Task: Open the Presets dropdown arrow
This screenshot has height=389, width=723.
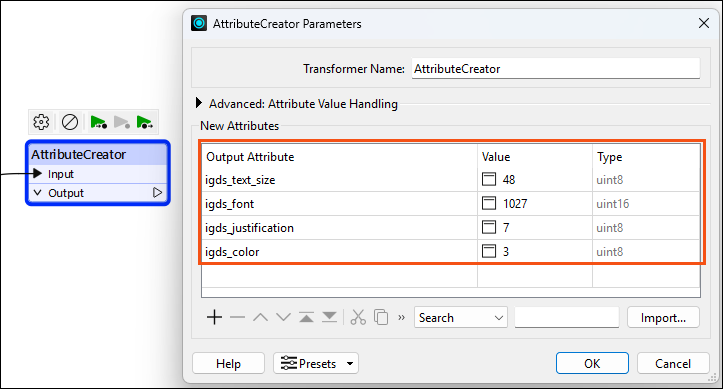Action: click(350, 364)
